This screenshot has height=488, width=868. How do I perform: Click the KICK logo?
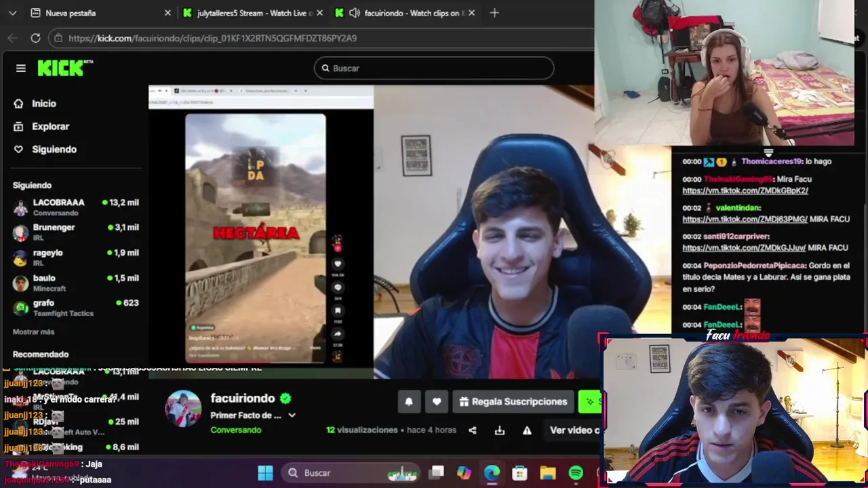point(64,68)
